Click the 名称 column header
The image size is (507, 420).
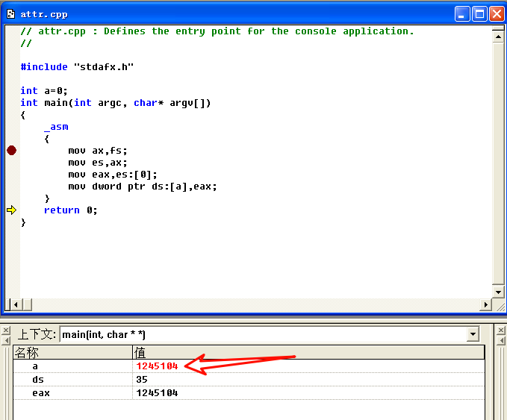pyautogui.click(x=72, y=352)
